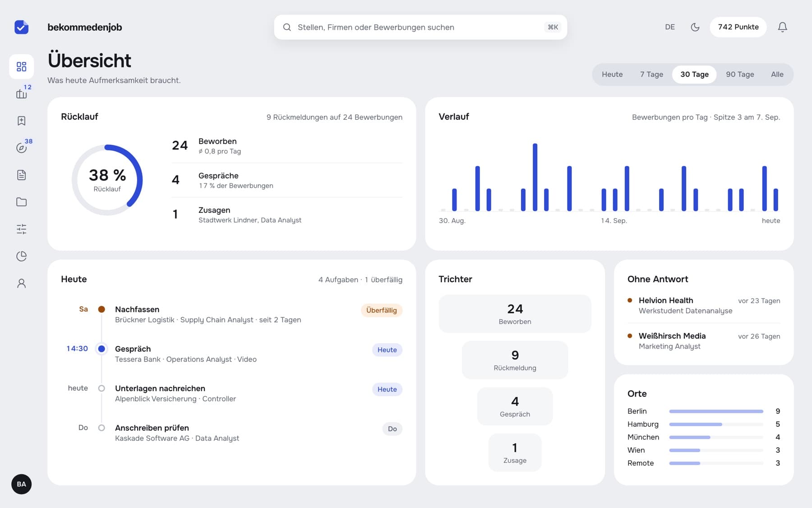Image resolution: width=812 pixels, height=508 pixels.
Task: Click the Heute badge on Gespräch task
Action: point(387,350)
